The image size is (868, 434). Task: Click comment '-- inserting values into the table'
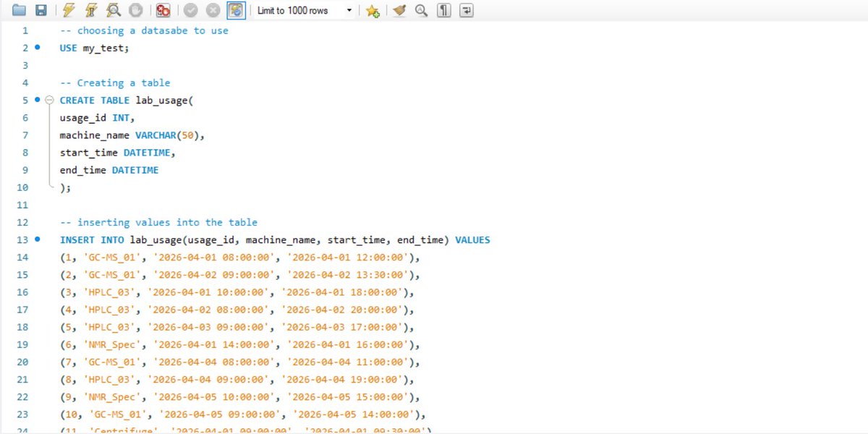point(158,222)
